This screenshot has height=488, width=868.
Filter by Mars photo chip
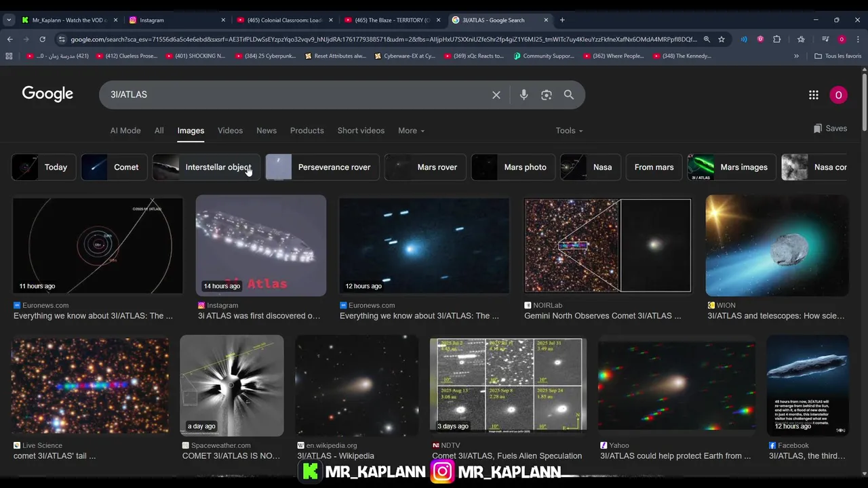[513, 167]
